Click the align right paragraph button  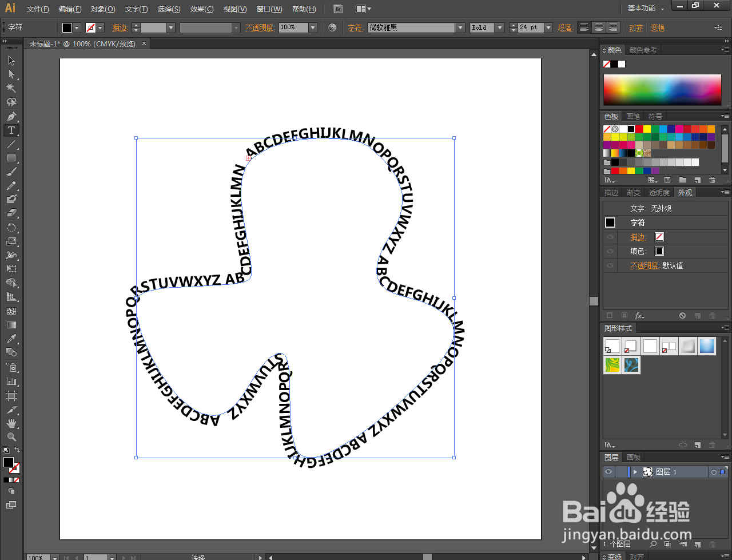(613, 27)
